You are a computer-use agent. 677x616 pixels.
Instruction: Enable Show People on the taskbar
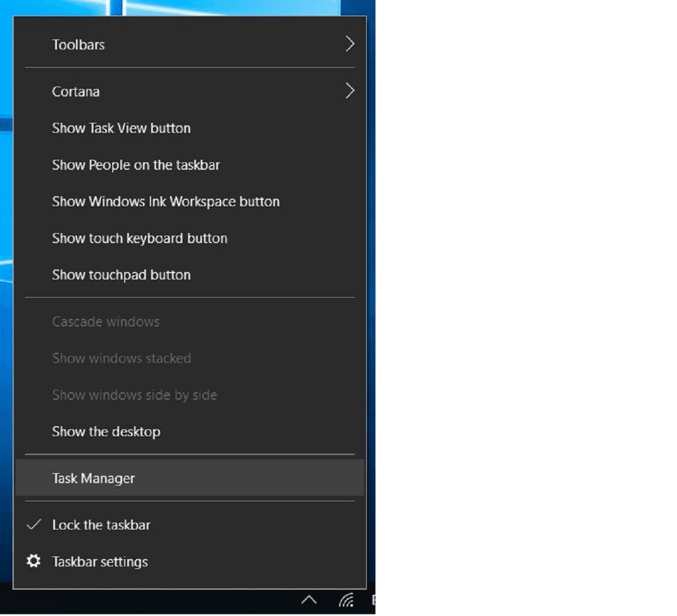[x=135, y=165]
